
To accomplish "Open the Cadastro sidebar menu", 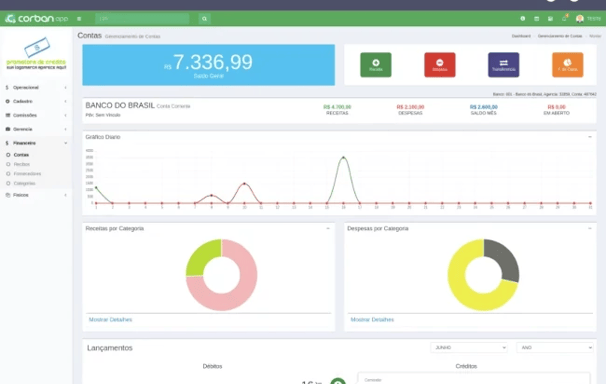I will tap(23, 101).
